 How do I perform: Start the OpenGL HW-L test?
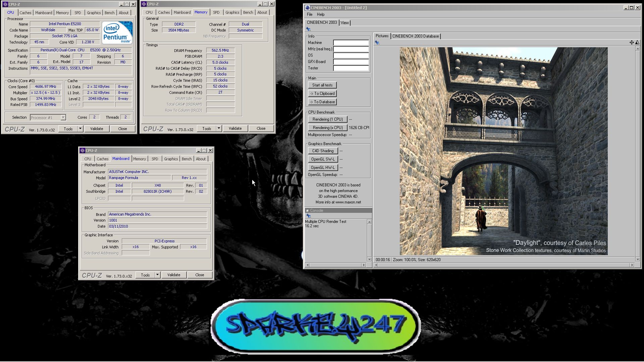coord(323,168)
